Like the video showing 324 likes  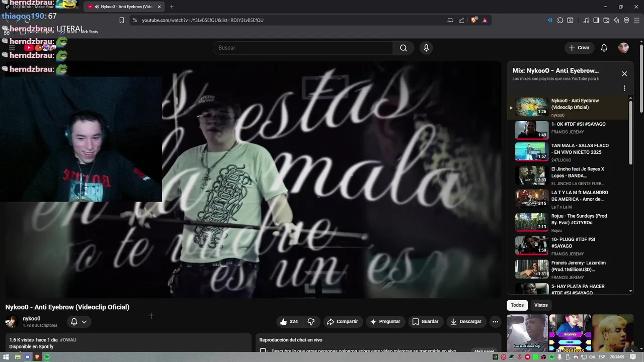pyautogui.click(x=289, y=322)
